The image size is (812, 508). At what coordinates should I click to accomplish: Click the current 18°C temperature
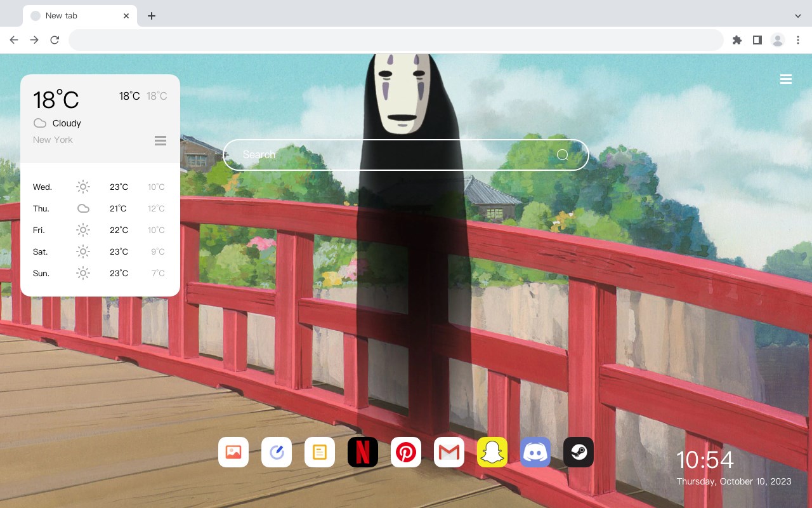click(56, 100)
